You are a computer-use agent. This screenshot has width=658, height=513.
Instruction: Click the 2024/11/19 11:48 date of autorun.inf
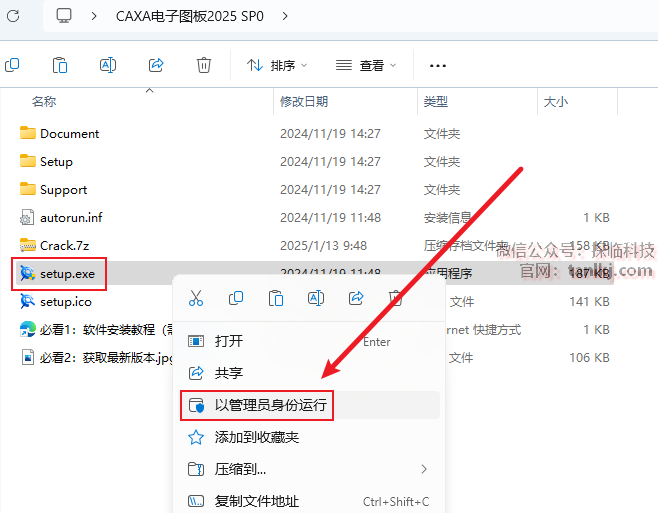tap(331, 218)
